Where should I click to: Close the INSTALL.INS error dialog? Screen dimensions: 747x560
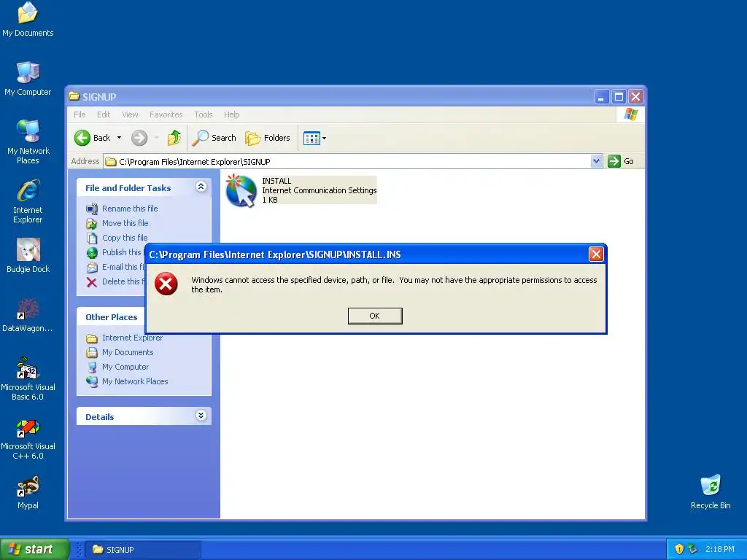(x=596, y=254)
